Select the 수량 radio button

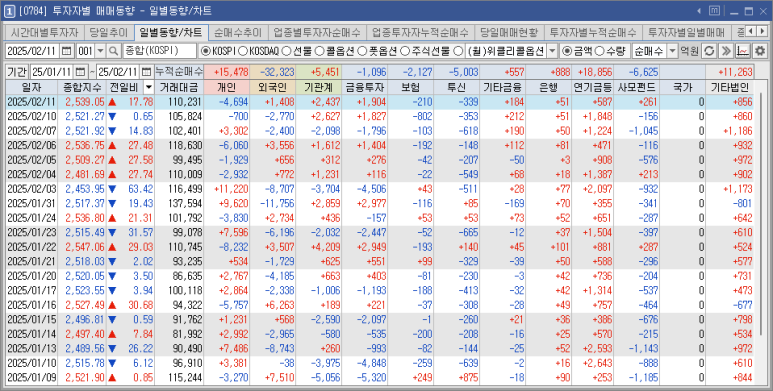599,51
